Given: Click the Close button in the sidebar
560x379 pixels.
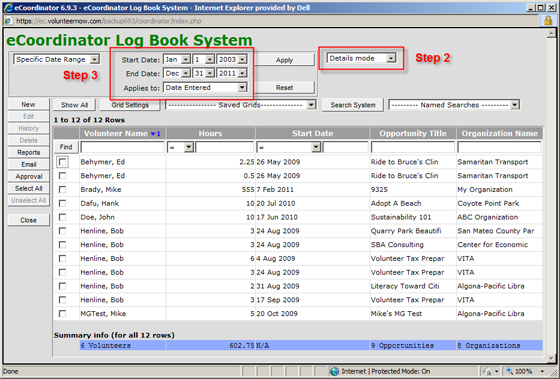Looking at the screenshot, I should (x=29, y=220).
